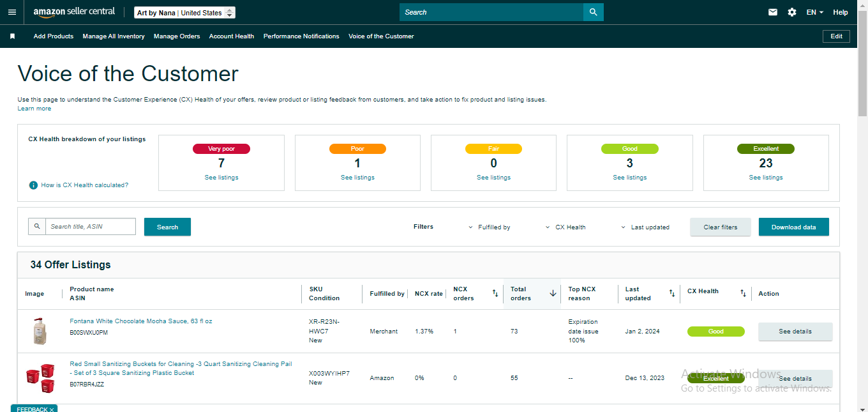The image size is (868, 412).
Task: Open Red Small Sanitizing Buckets thumbnail
Action: (x=40, y=378)
